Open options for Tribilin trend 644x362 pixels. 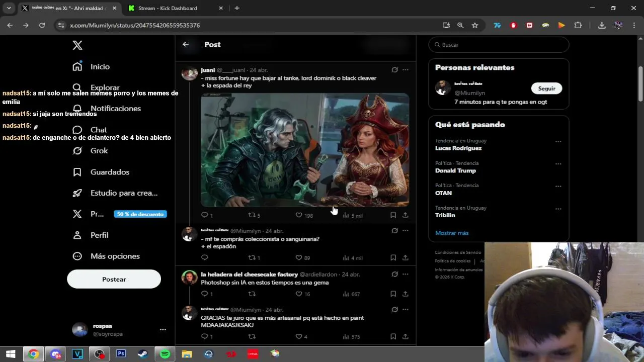pos(558,209)
